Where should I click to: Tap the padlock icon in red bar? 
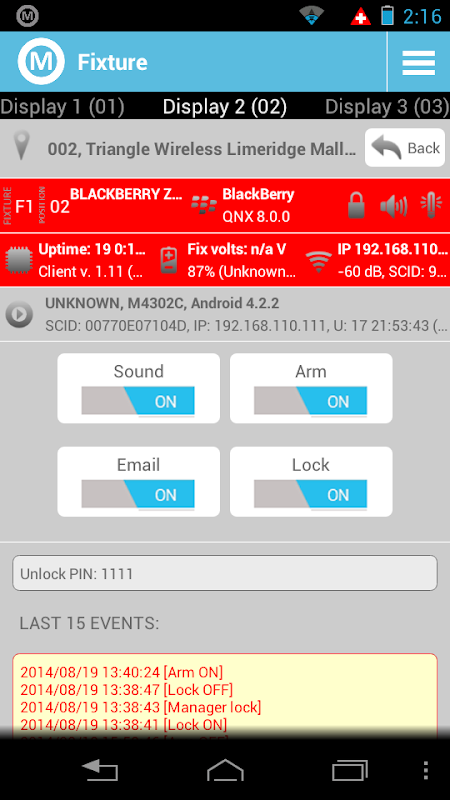click(356, 206)
